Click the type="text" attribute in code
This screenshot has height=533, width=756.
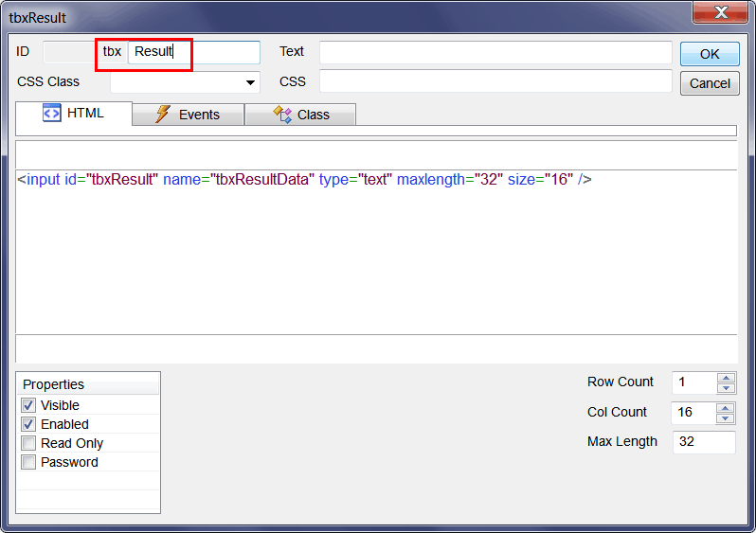click(356, 180)
